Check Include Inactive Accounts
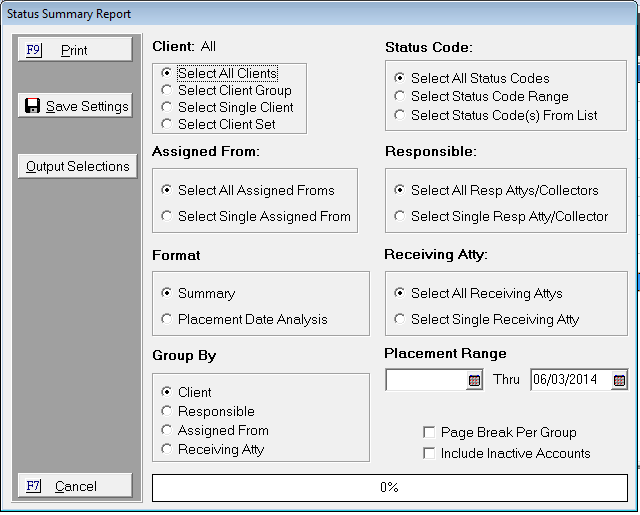 click(x=429, y=453)
